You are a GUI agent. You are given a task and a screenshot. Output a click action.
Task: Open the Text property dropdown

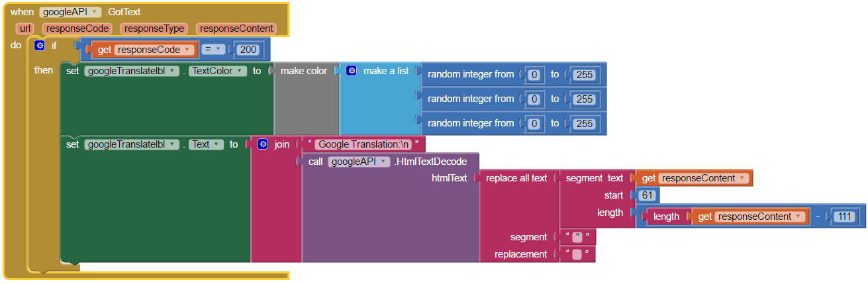(206, 144)
